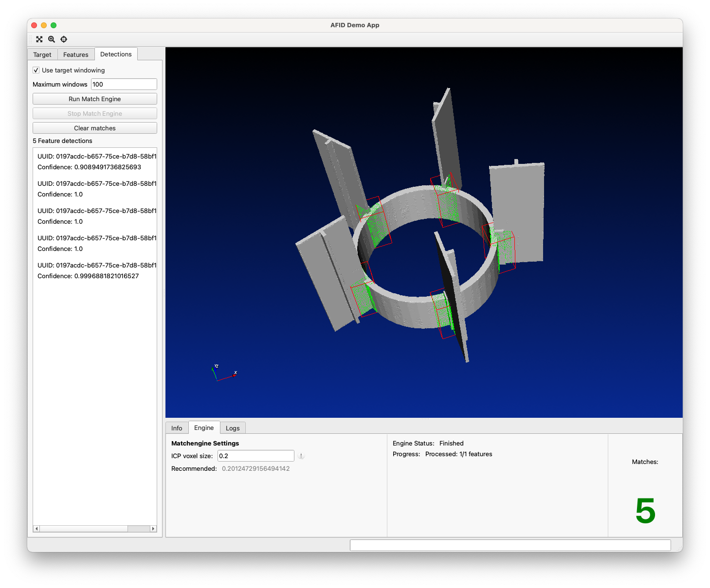The width and height of the screenshot is (710, 588).
Task: Switch to the Info tab
Action: pyautogui.click(x=177, y=428)
